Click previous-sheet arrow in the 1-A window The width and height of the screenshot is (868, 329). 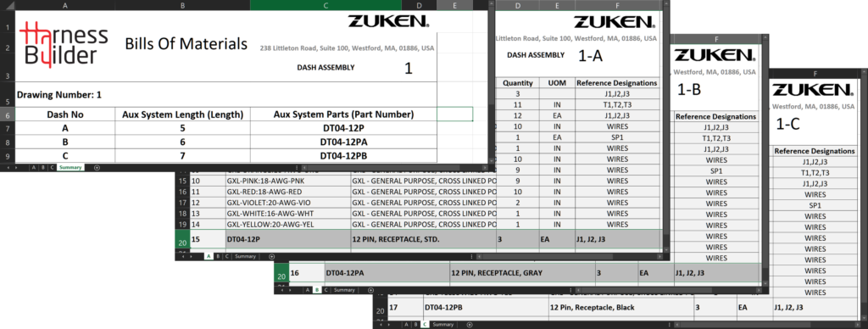[x=183, y=256]
